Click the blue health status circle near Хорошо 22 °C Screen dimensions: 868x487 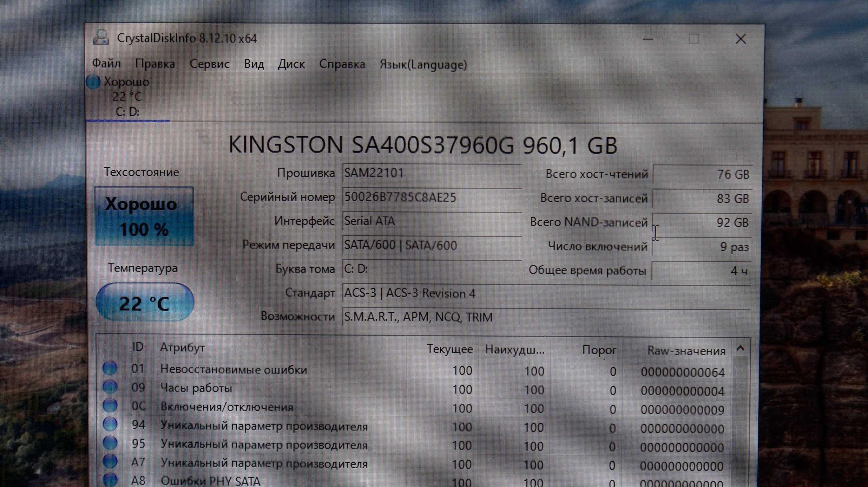[93, 82]
